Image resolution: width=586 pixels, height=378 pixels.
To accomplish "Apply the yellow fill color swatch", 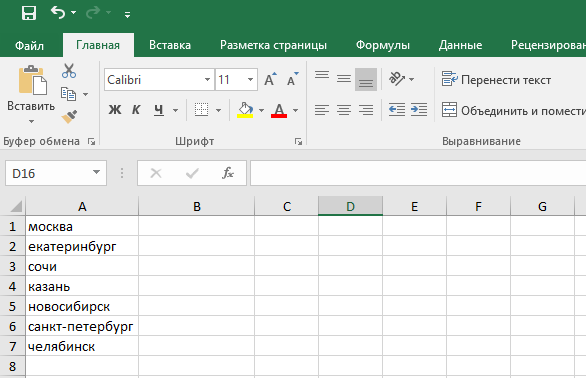I will coord(245,110).
